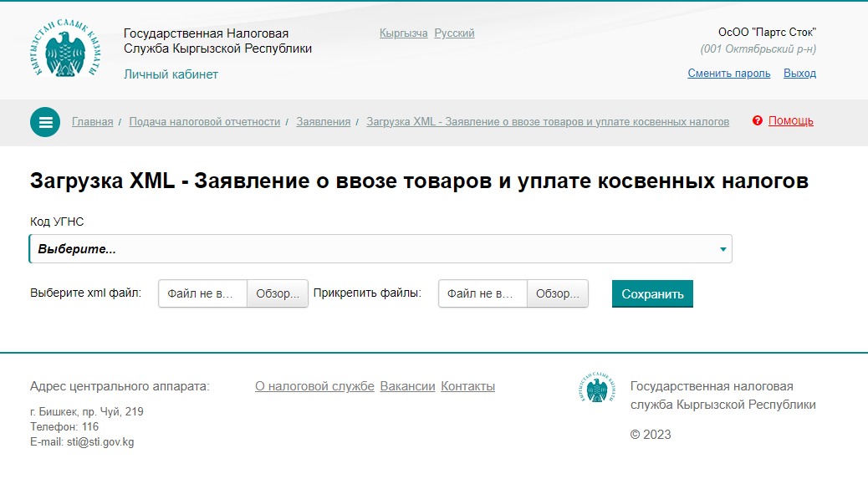The height and width of the screenshot is (479, 868).
Task: Browse for attachments with second Обзор button
Action: point(558,294)
